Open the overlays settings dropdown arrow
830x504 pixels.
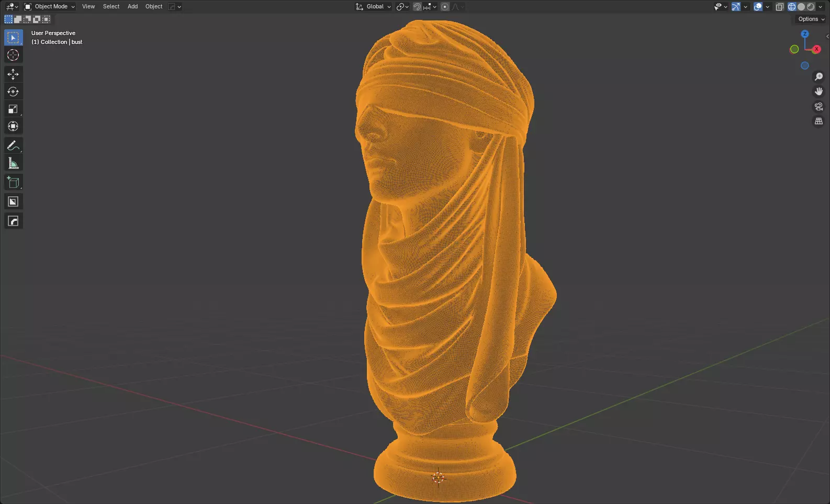(x=767, y=7)
